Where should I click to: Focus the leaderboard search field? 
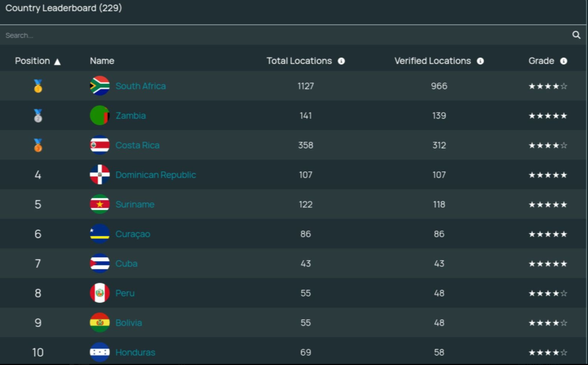coord(276,35)
